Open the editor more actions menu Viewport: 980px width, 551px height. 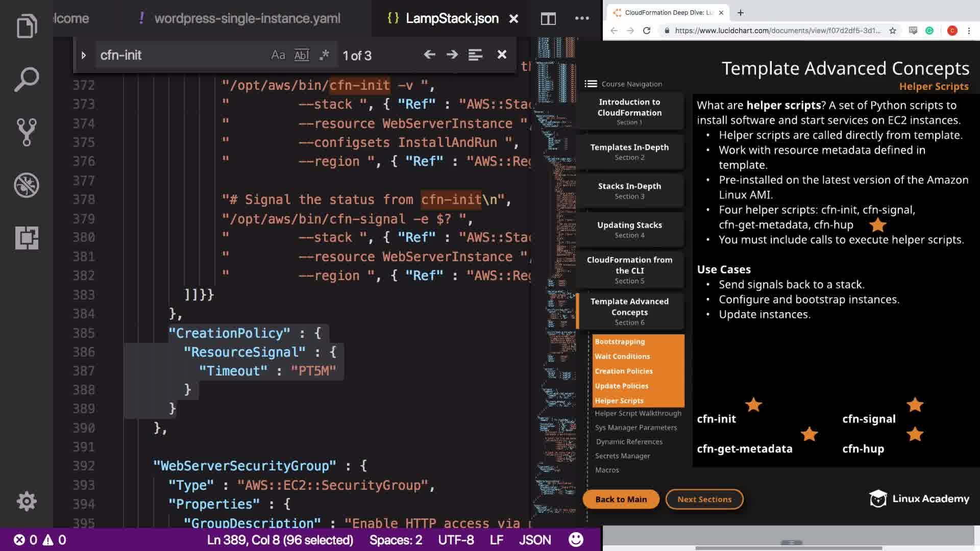(582, 19)
